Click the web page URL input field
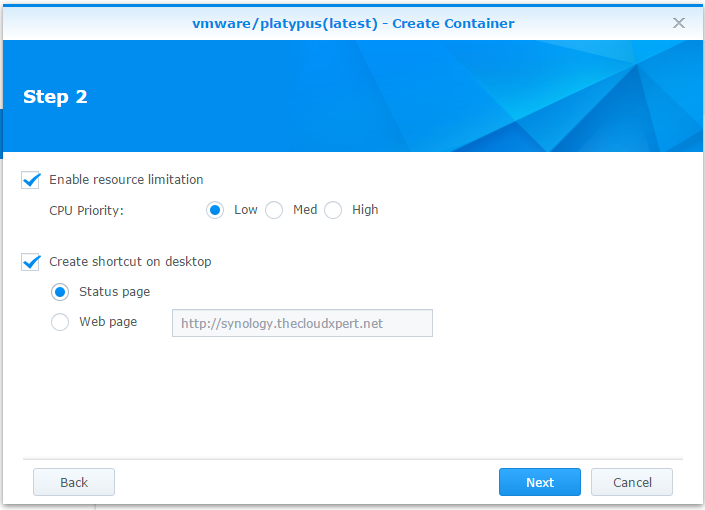 [302, 323]
